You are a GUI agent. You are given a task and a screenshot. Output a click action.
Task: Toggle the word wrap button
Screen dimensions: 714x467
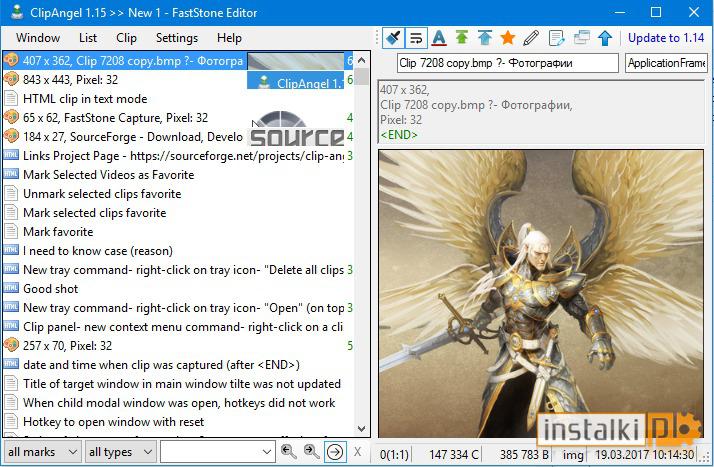tap(416, 38)
